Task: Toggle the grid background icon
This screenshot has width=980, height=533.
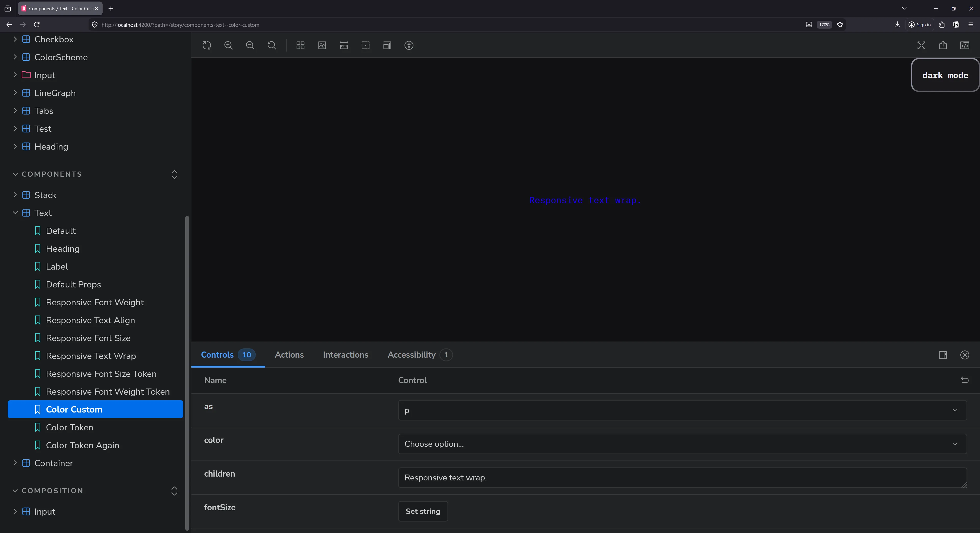Action: 300,45
